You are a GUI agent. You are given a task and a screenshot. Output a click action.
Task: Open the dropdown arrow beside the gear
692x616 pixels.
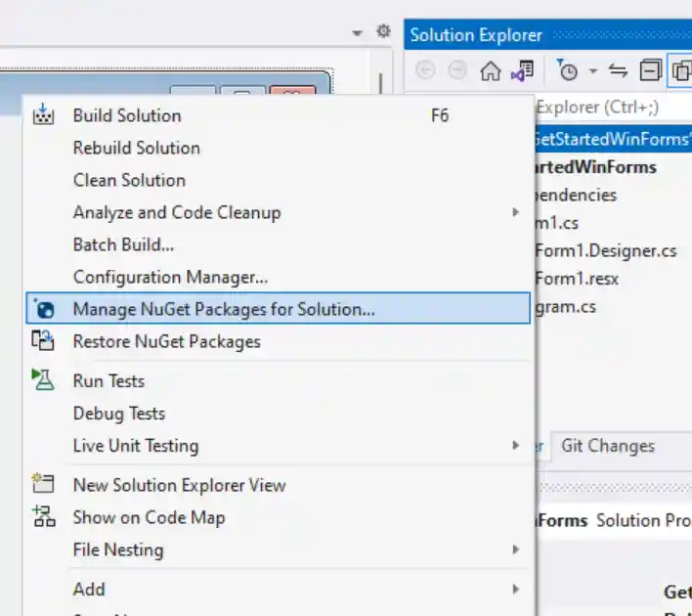pos(357,32)
